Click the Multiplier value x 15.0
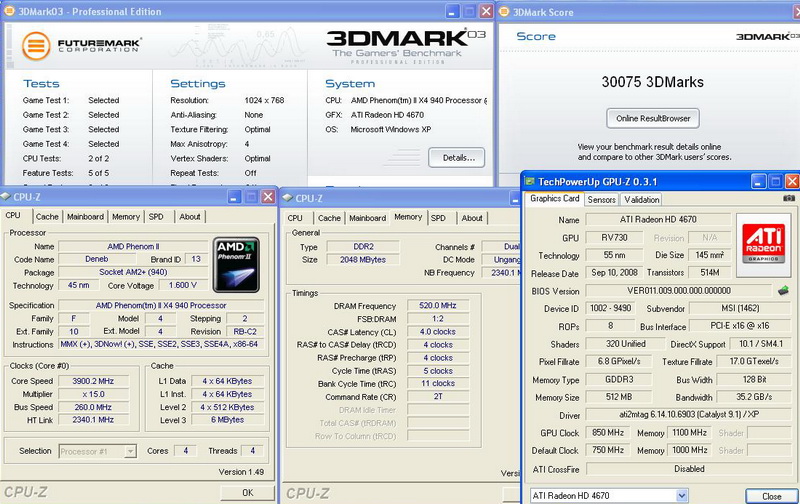Viewport: 800px width, 504px height. (x=93, y=394)
